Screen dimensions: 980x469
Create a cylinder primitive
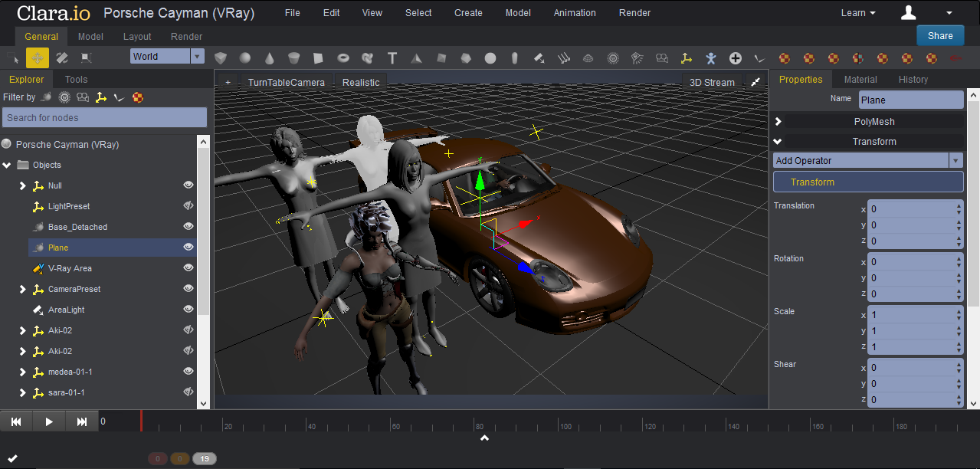pyautogui.click(x=294, y=57)
